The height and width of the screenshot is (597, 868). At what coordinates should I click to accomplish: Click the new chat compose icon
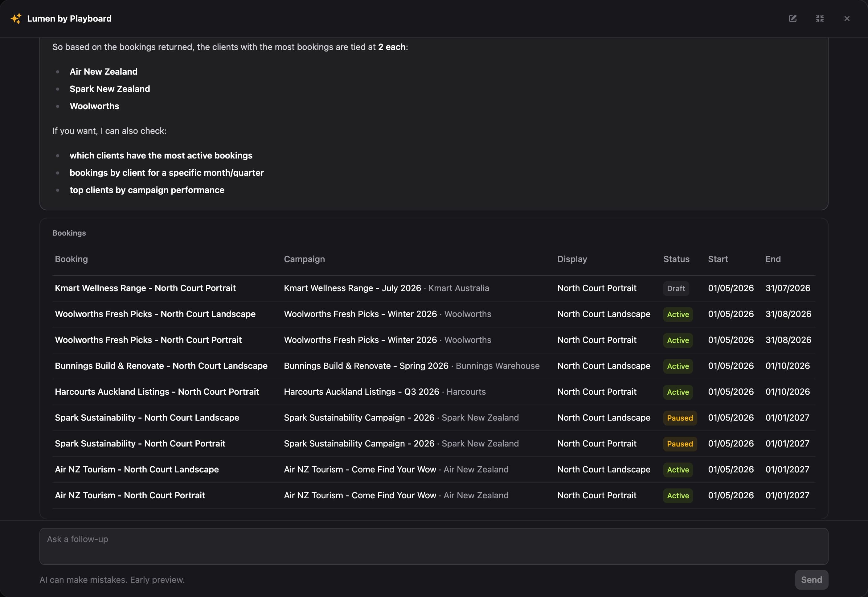(792, 18)
